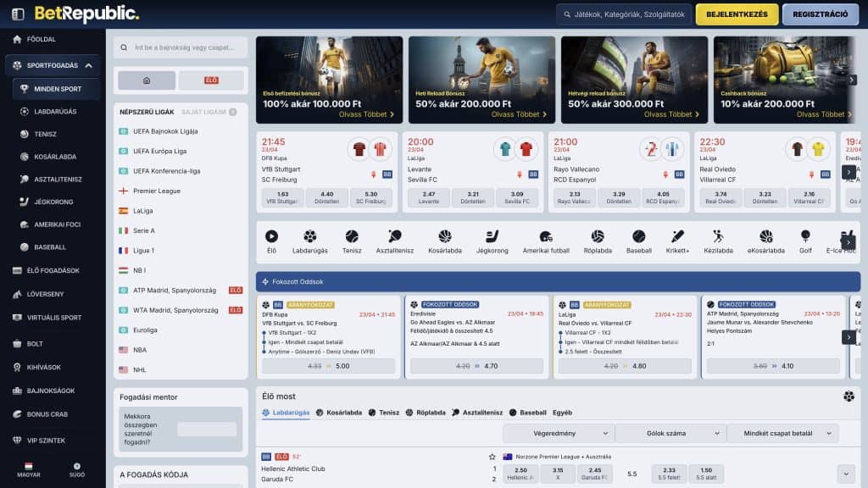Click the sidebar menu toggle icon

(18, 14)
